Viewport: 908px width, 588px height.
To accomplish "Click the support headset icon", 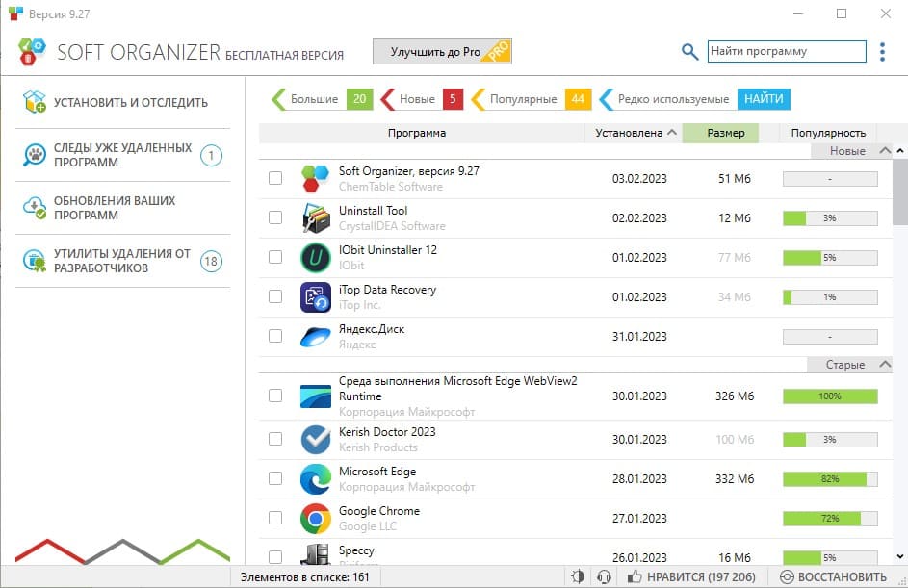I will [604, 576].
